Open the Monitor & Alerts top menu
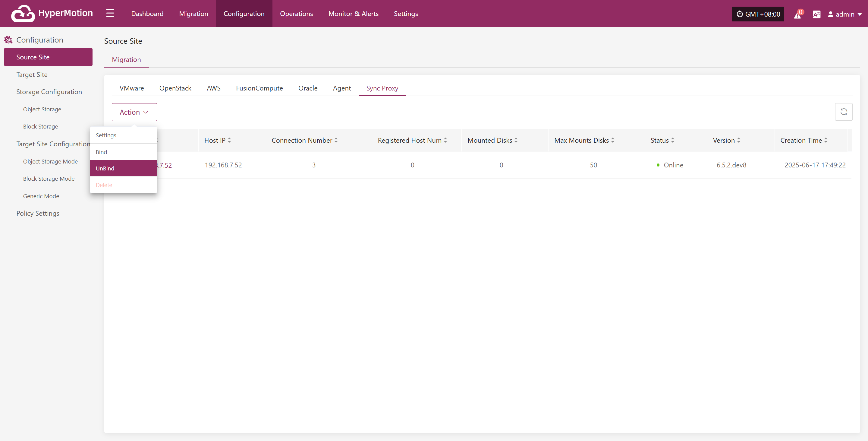Image resolution: width=868 pixels, height=441 pixels. click(354, 14)
